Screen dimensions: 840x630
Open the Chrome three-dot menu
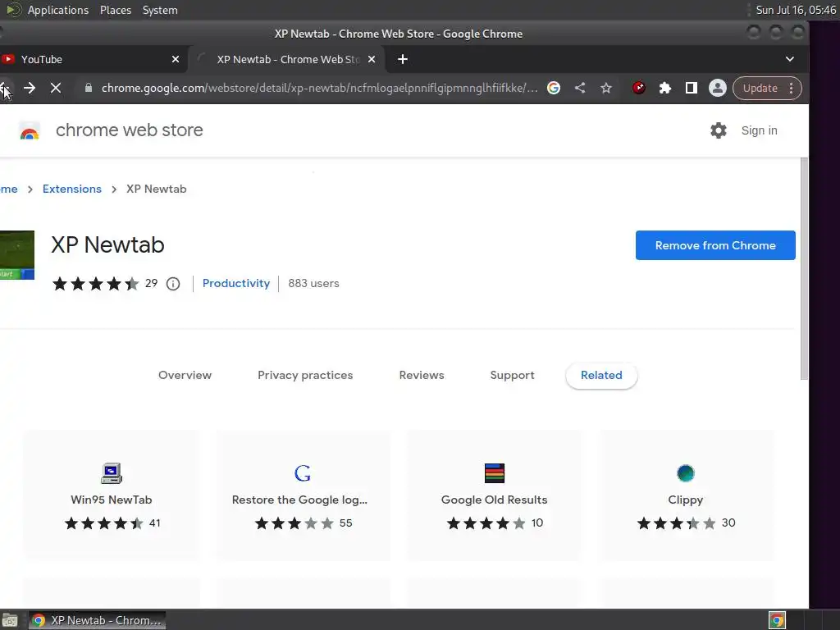coord(792,88)
